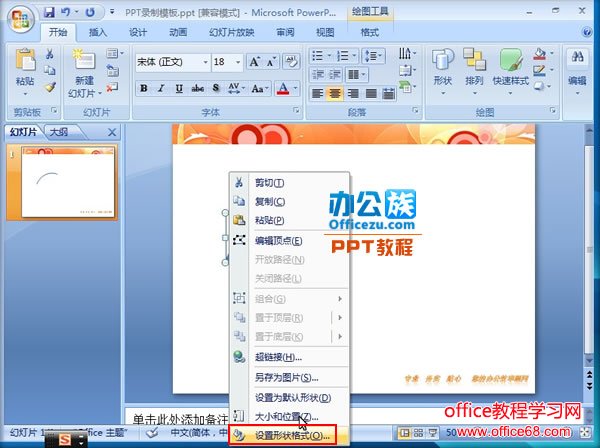The height and width of the screenshot is (448, 600).
Task: Open line spacing dropdown
Action: click(373, 57)
